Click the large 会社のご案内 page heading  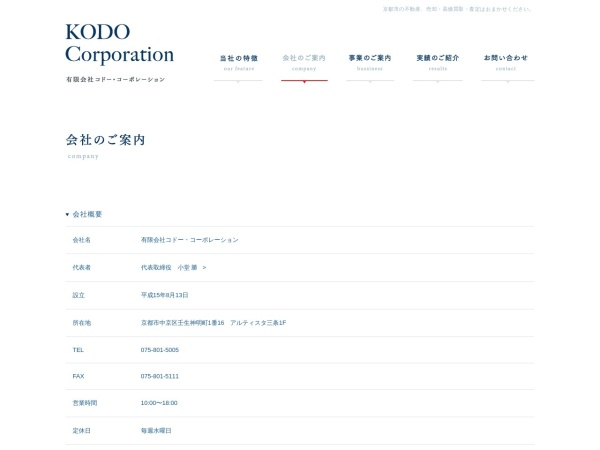point(105,140)
